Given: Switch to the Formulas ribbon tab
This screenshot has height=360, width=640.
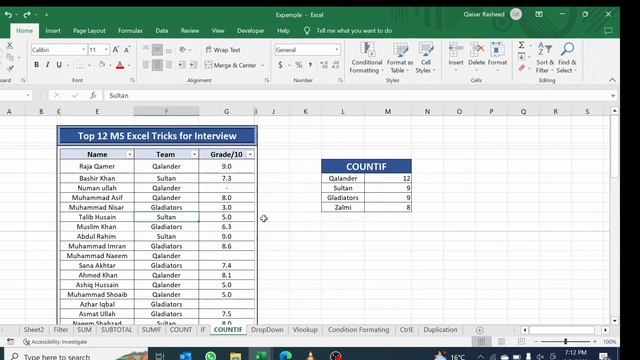Looking at the screenshot, I should [130, 31].
